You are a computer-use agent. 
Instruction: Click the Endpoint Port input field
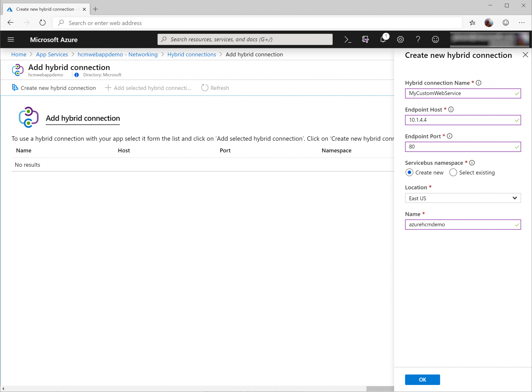tap(460, 147)
